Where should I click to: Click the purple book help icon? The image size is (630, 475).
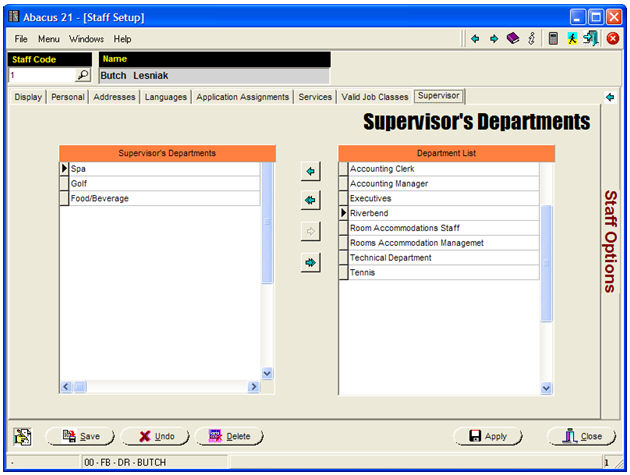513,39
